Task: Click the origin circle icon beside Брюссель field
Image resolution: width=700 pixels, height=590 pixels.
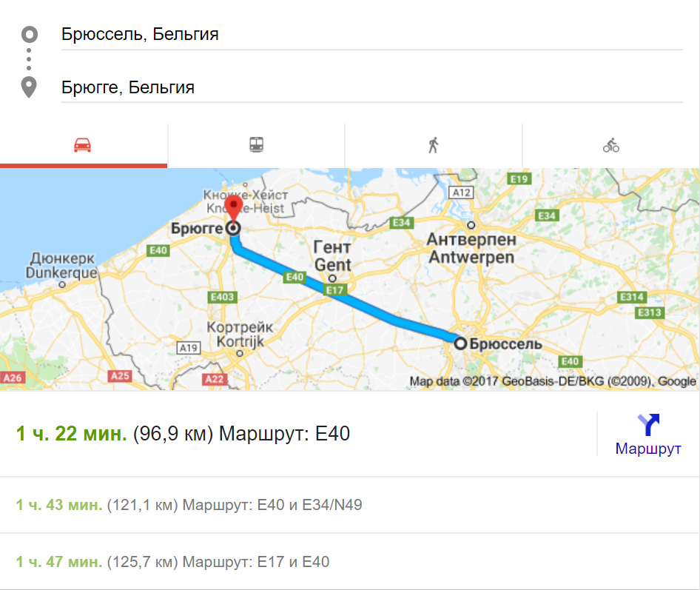Action: click(x=30, y=34)
